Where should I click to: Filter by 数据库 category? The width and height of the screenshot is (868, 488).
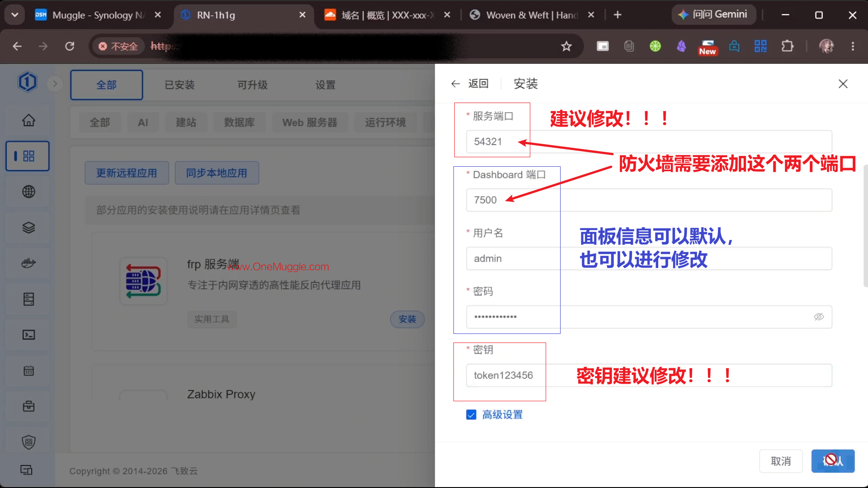tap(240, 122)
